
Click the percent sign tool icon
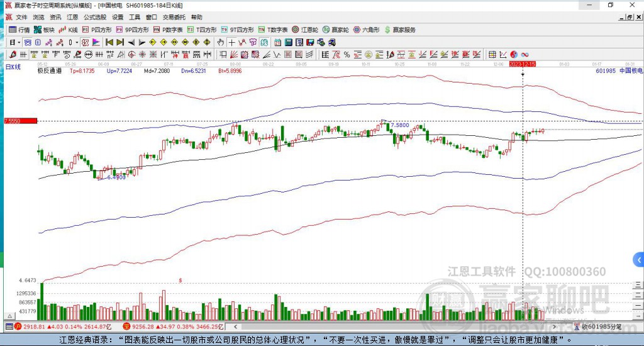(x=347, y=55)
